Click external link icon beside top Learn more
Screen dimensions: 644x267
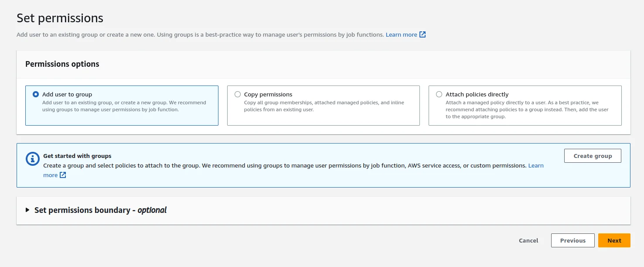423,34
